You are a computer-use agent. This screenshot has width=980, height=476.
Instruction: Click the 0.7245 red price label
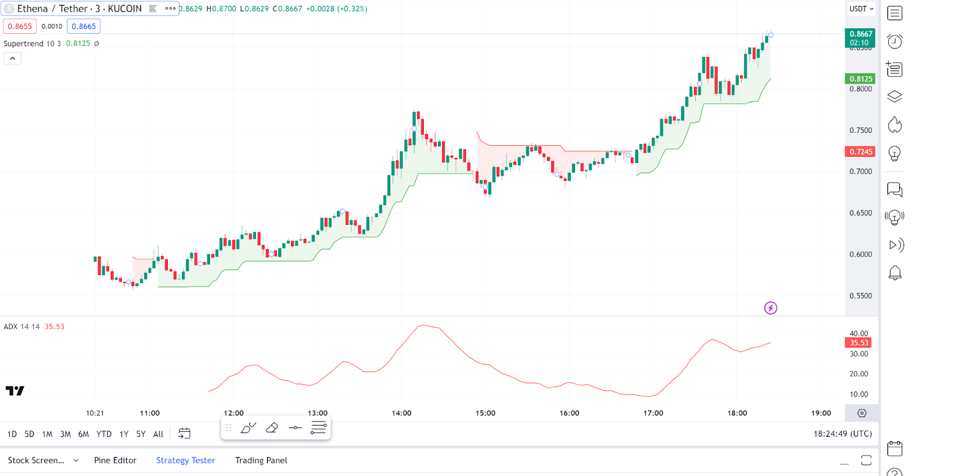(861, 151)
